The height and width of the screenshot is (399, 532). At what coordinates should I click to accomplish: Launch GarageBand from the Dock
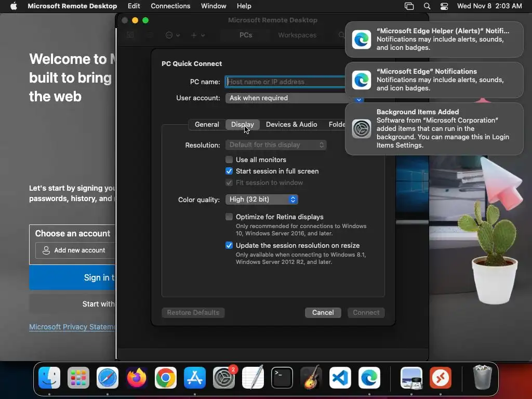pyautogui.click(x=311, y=377)
